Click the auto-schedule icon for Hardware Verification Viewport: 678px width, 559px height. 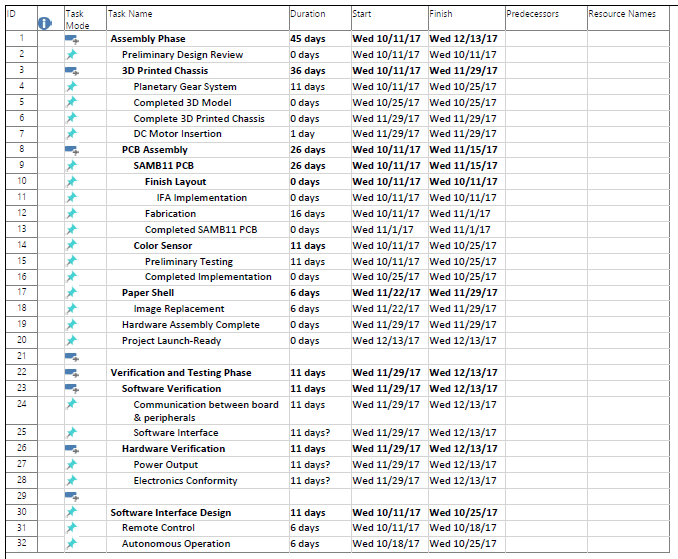coord(72,449)
